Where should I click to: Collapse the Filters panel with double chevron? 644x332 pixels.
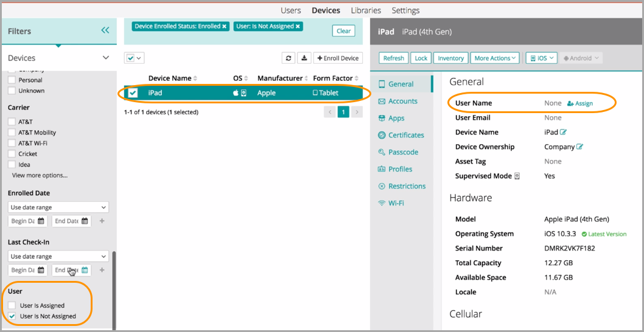click(105, 30)
